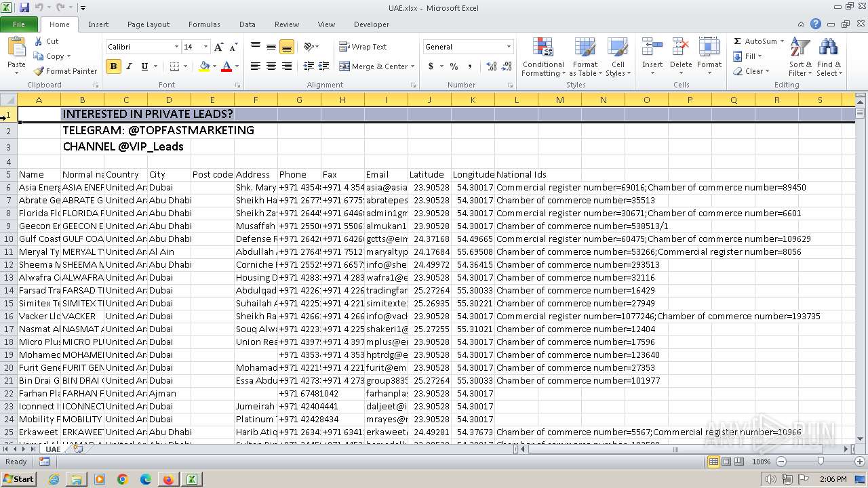Open Conditional Formatting
Image resolution: width=868 pixels, height=488 pixels.
pos(543,58)
